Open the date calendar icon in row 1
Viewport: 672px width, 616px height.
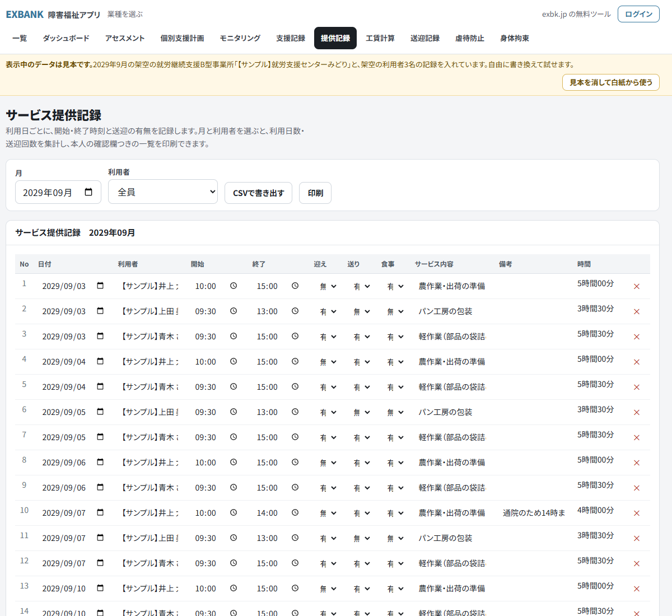(x=100, y=286)
